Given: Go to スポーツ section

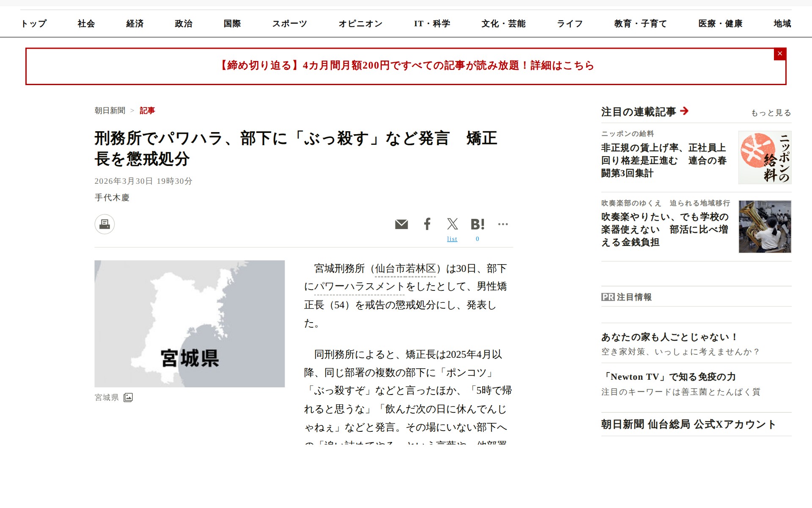Looking at the screenshot, I should click(289, 24).
